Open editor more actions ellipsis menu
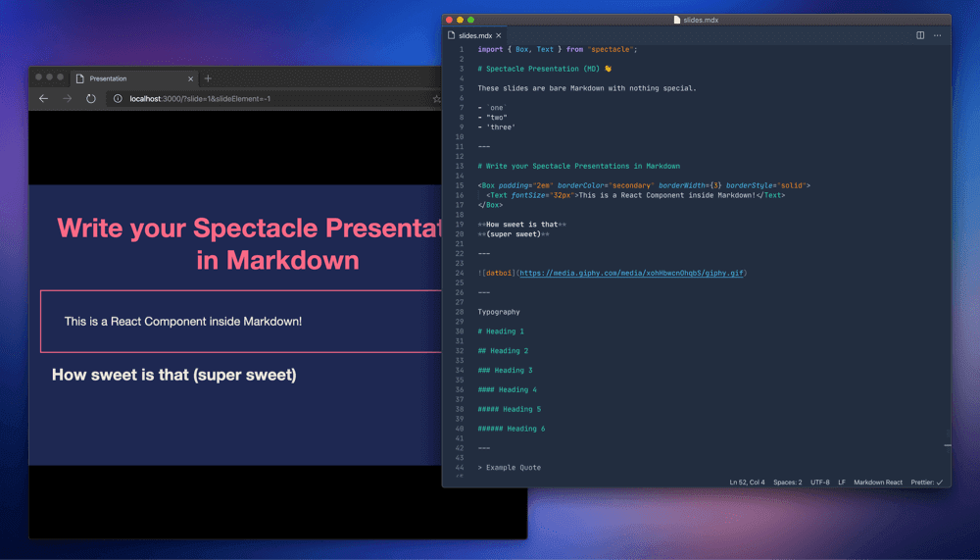The width and height of the screenshot is (980, 560). coord(938,35)
